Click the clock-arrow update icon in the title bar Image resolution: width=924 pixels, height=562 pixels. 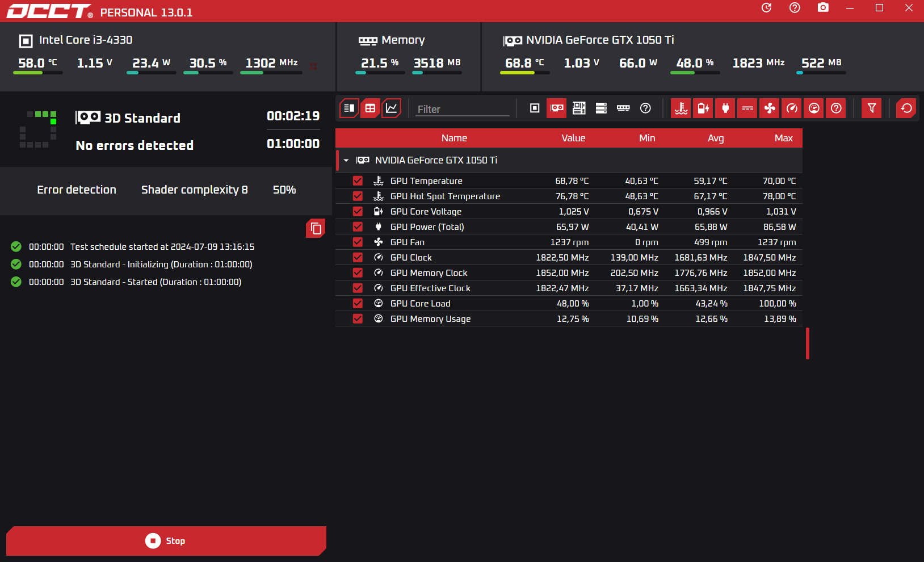pos(766,8)
